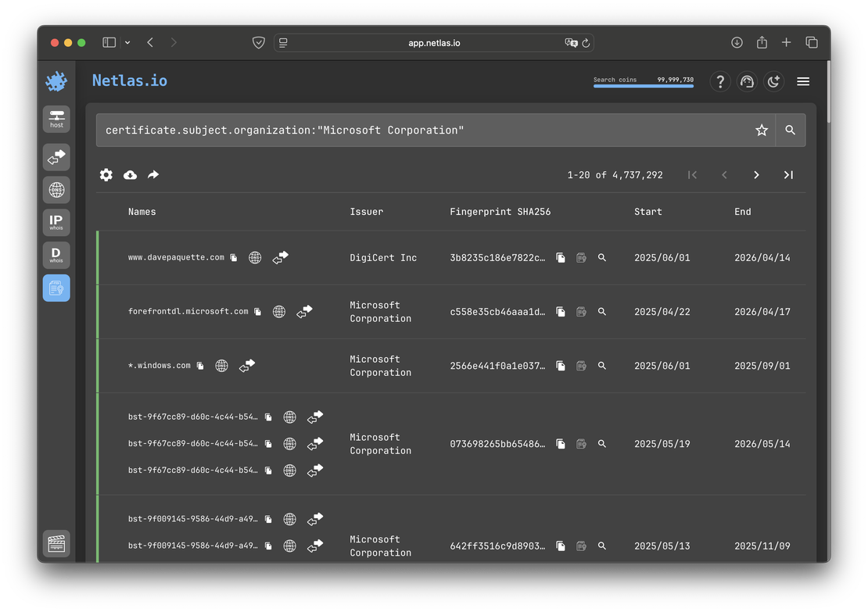Open Domain whois sidebar tool
This screenshot has width=868, height=612.
coord(56,256)
